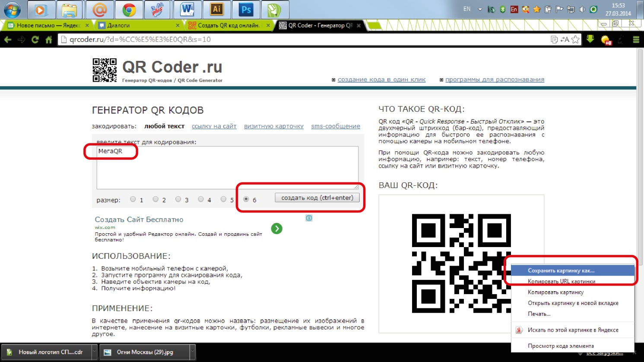
Task: Click the browser forward arrow
Action: pos(22,40)
